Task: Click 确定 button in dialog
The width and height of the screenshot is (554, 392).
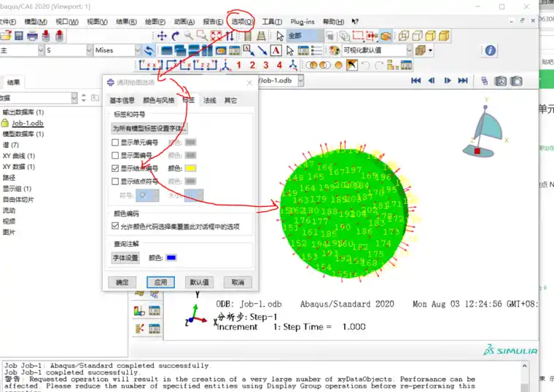Action: coord(122,282)
